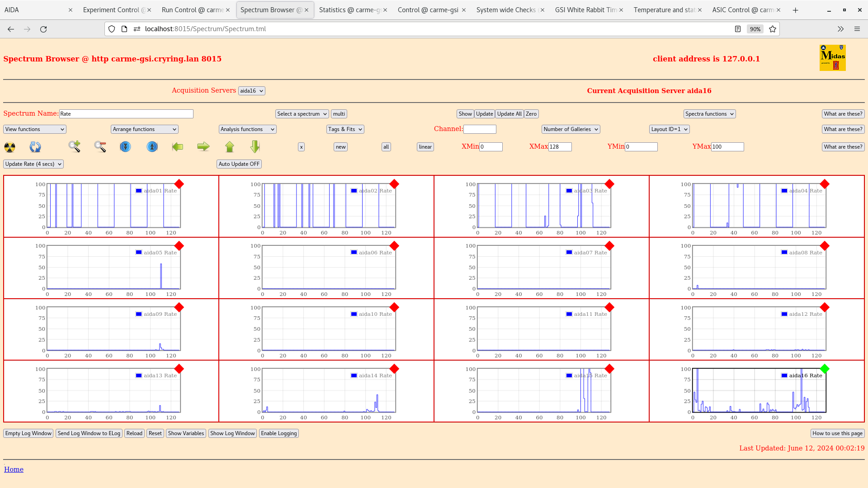Click the blue double-up arrow icon
Screen dimensions: 868x488
click(152, 147)
